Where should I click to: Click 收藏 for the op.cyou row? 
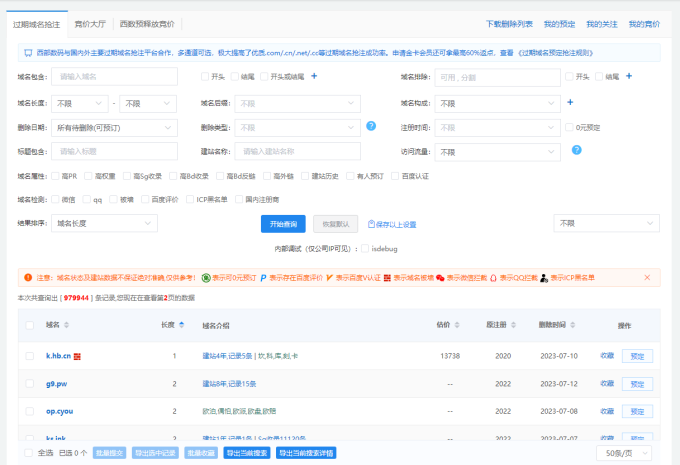pyautogui.click(x=607, y=411)
